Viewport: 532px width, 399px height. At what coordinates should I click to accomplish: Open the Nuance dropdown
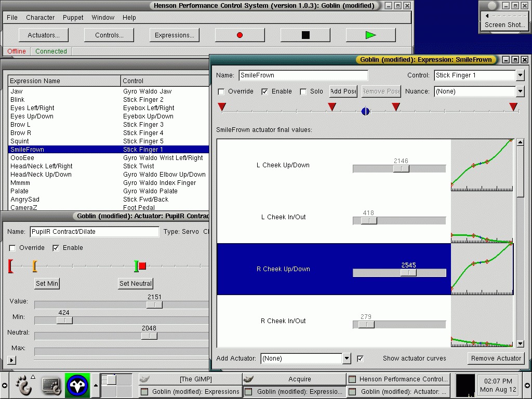(x=520, y=91)
